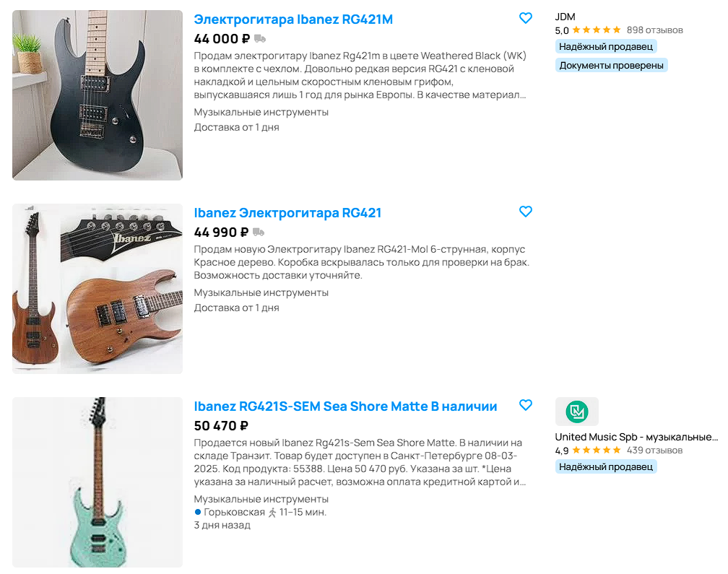
Task: Open the Ibanez Электрогитара RG421 listing title
Action: [287, 213]
